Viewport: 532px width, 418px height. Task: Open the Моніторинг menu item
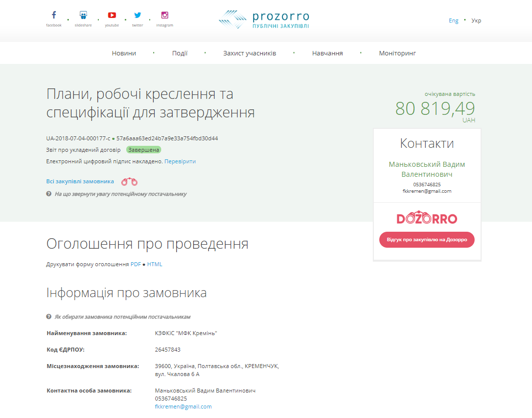(x=397, y=53)
